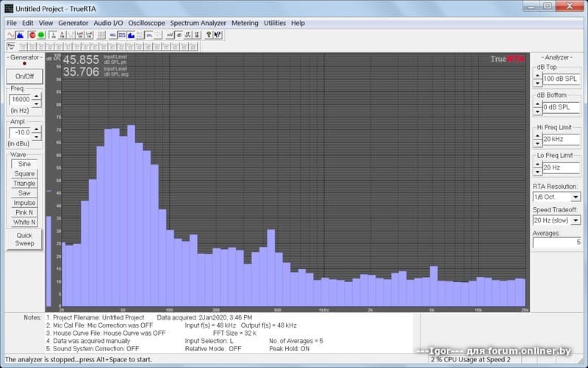Click the Averages input field
This screenshot has width=588, height=368.
[x=557, y=242]
